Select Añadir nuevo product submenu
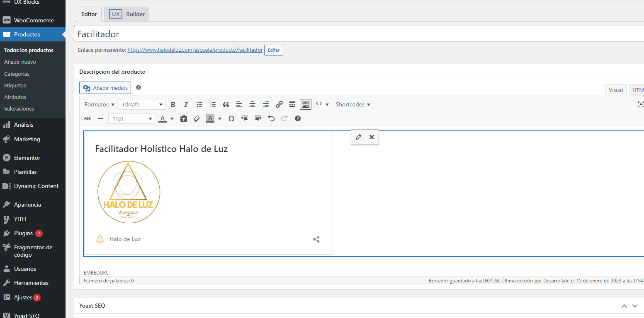The image size is (644, 318). pos(20,62)
